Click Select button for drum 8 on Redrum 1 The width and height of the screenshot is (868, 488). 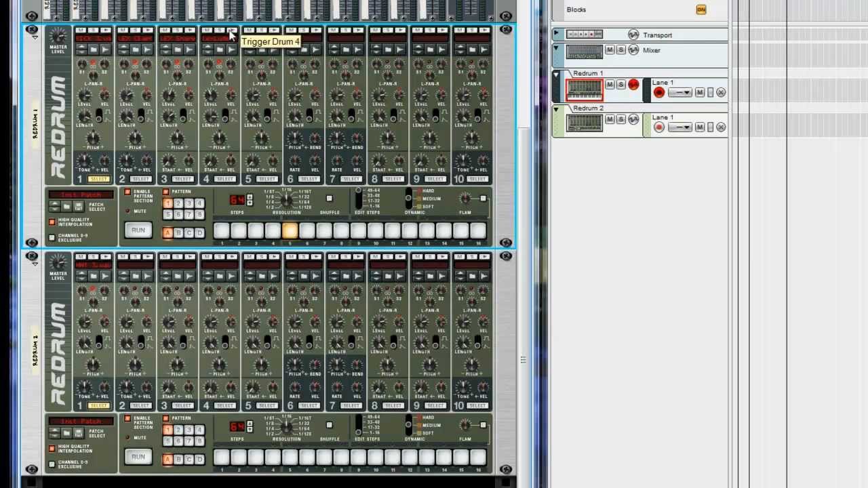[x=393, y=179]
